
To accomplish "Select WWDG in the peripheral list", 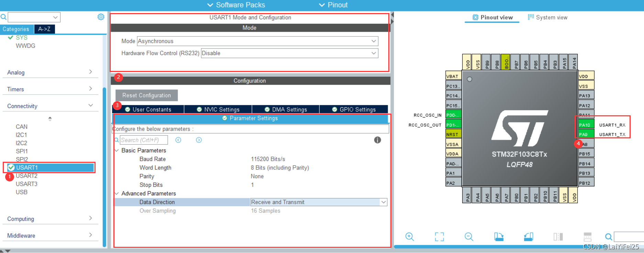I will [x=25, y=46].
